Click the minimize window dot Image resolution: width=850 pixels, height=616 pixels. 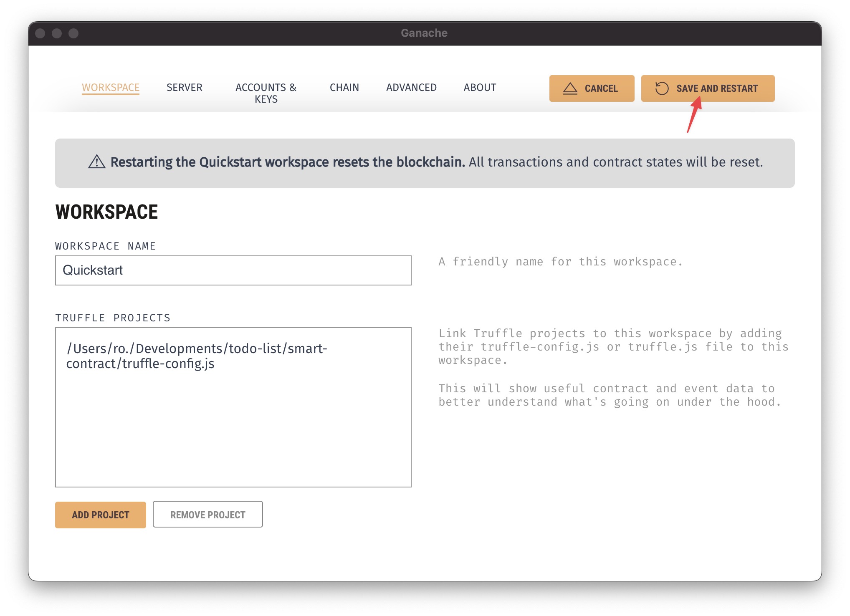[57, 33]
